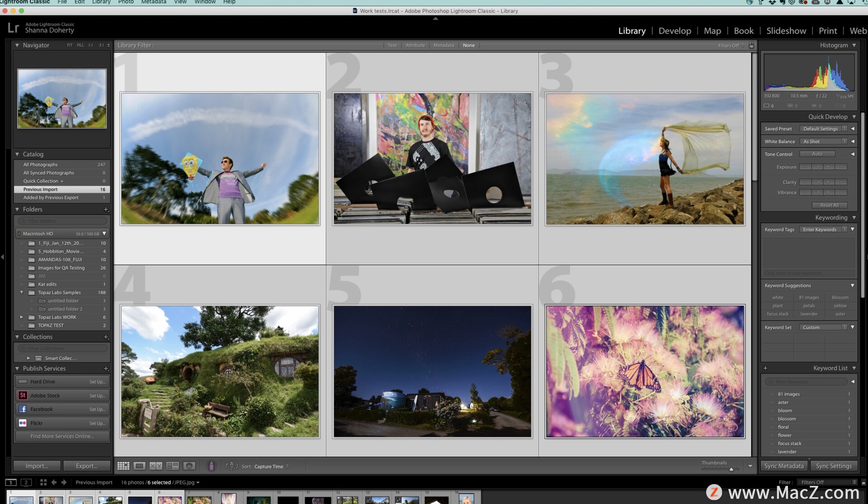Open the Photo menu

[x=126, y=2]
